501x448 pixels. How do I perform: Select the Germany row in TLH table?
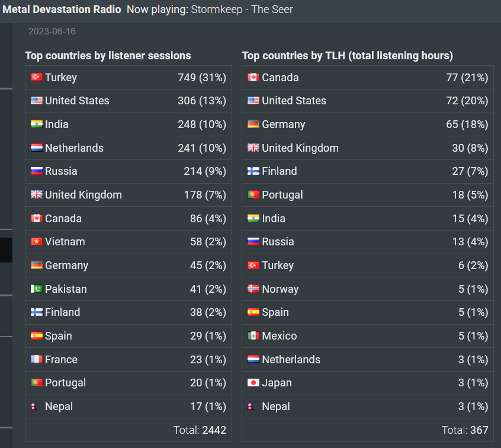[x=368, y=124]
